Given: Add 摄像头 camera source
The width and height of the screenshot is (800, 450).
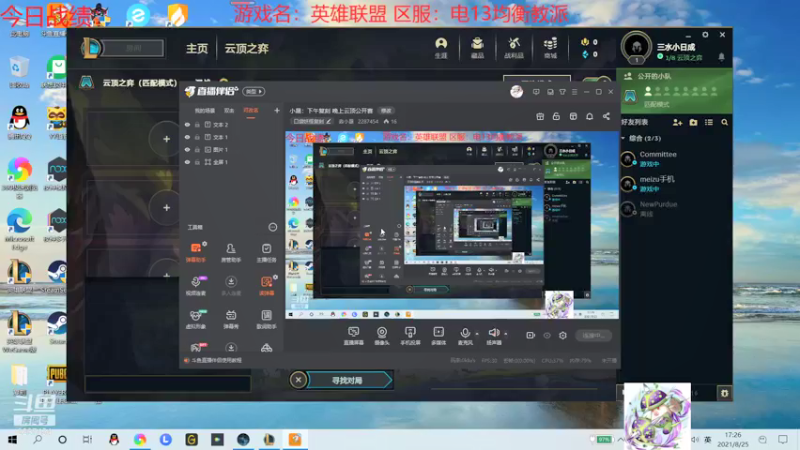Looking at the screenshot, I should 382,336.
